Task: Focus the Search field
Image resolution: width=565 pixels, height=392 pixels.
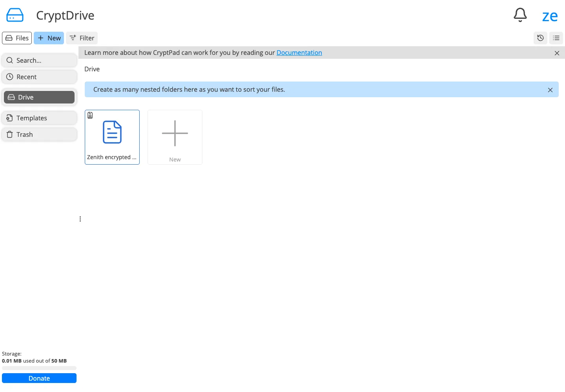Action: pos(39,60)
